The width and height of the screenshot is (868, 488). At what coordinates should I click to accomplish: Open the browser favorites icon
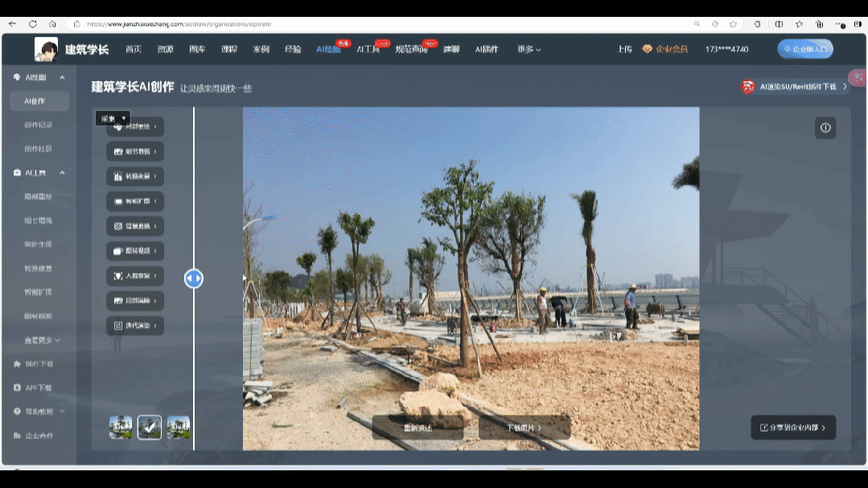[799, 24]
